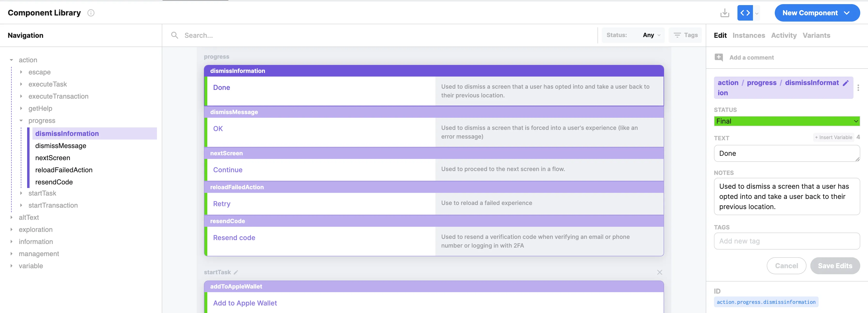868x313 pixels.
Task: Click the dismissMessage component header
Action: tap(434, 112)
